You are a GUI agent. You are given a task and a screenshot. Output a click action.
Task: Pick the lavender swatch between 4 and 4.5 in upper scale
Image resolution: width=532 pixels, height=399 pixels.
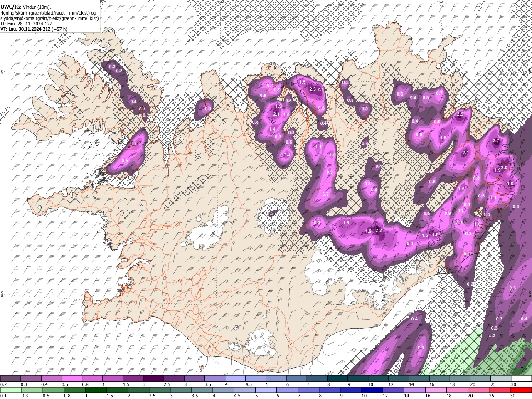(235, 379)
